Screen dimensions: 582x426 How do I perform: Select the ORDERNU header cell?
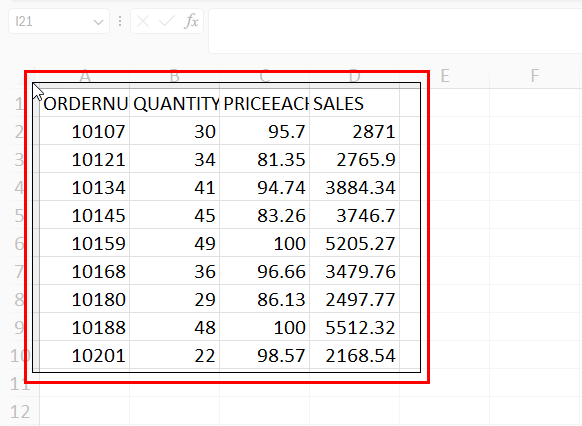[85, 103]
